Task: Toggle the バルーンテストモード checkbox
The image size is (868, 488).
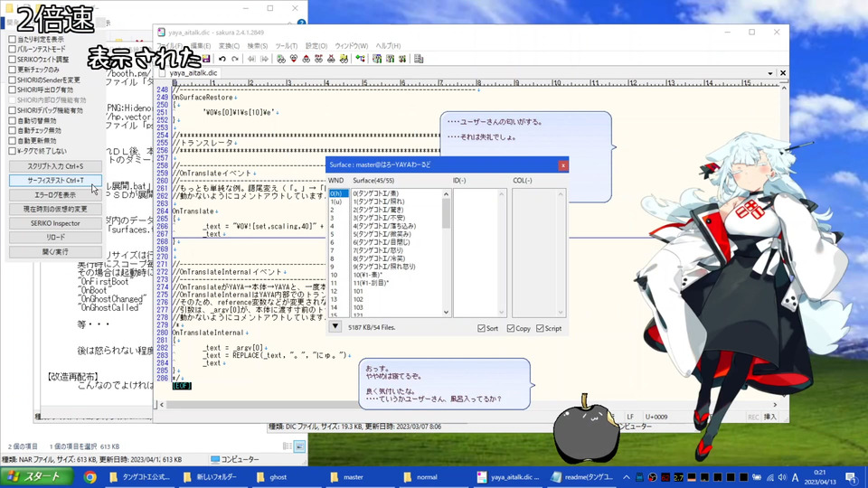Action: coord(12,49)
